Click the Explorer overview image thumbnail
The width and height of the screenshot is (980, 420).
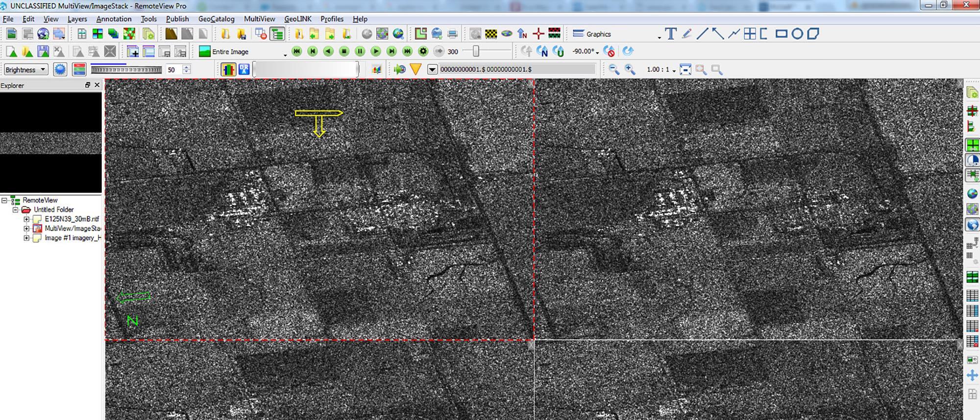[51, 142]
